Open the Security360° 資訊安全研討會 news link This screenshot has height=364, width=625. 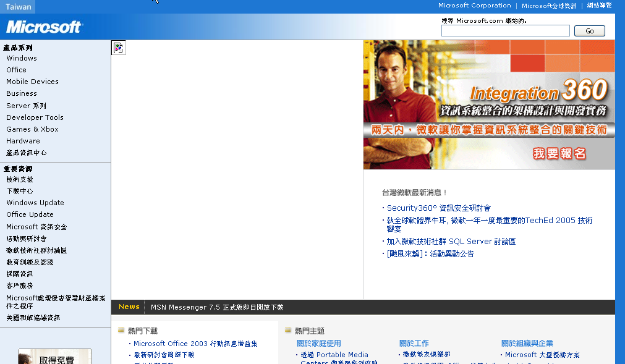[x=439, y=208]
